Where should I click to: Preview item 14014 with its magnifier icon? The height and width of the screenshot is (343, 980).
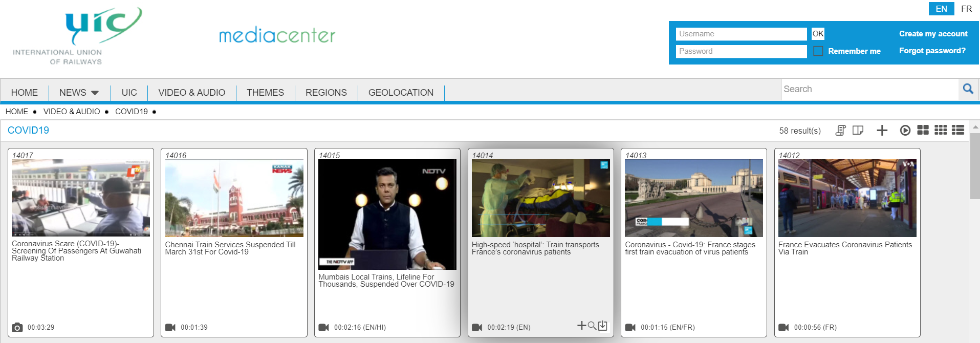[592, 326]
